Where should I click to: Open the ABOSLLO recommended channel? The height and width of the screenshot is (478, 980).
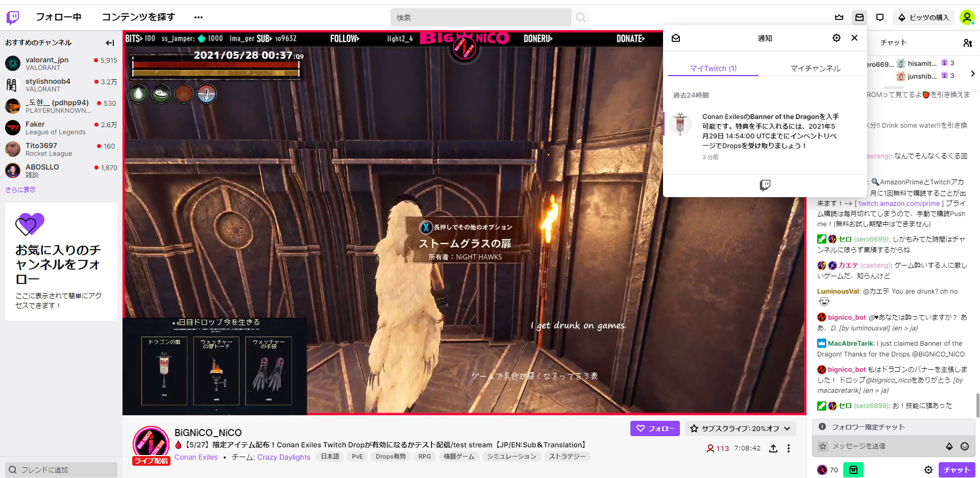[x=61, y=171]
